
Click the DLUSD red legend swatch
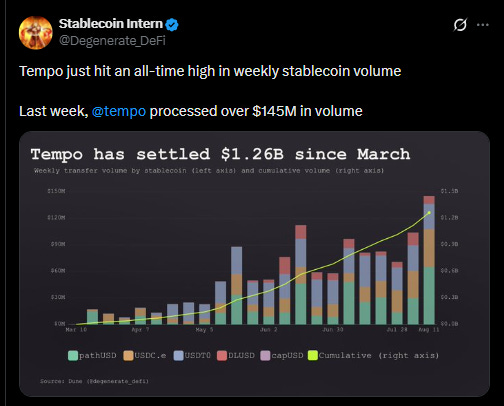click(222, 355)
